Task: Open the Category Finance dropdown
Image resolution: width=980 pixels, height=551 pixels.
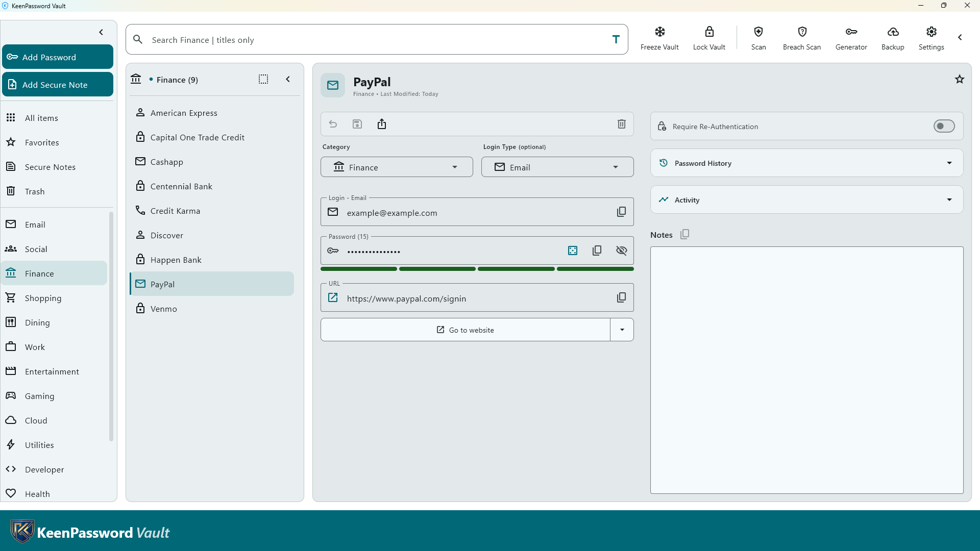Action: tap(397, 167)
